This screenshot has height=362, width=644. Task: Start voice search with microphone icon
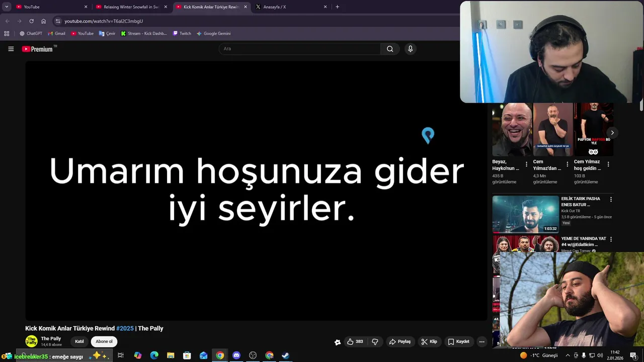[410, 49]
